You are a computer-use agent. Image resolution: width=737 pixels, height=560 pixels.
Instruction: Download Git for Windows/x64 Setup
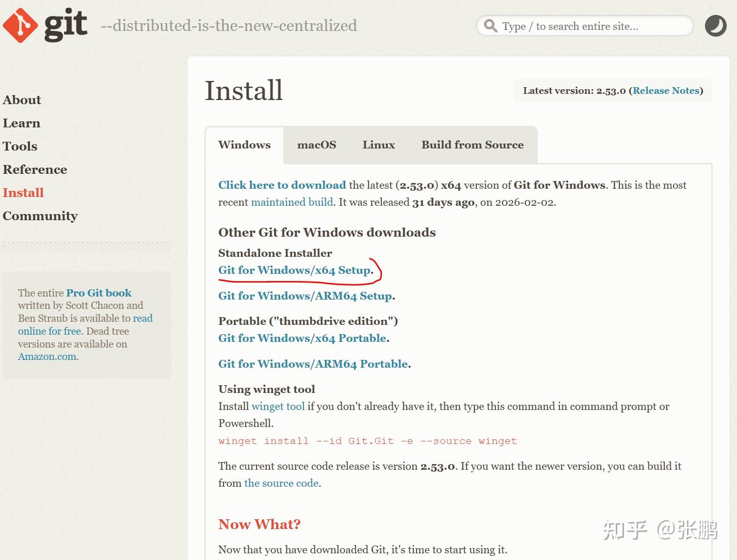pos(294,270)
